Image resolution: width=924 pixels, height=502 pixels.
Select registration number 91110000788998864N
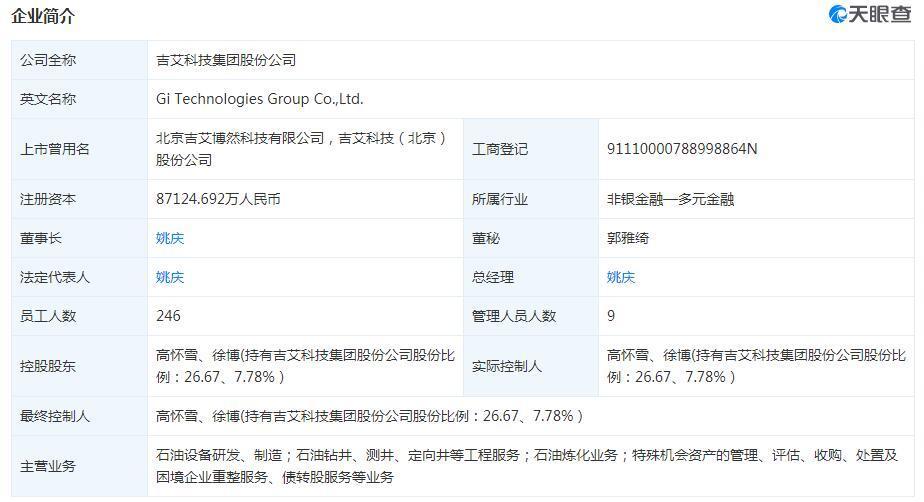[x=682, y=149]
